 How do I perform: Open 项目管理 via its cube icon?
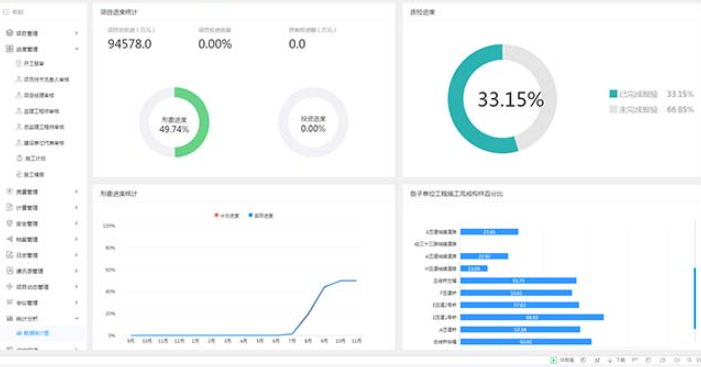tap(9, 33)
